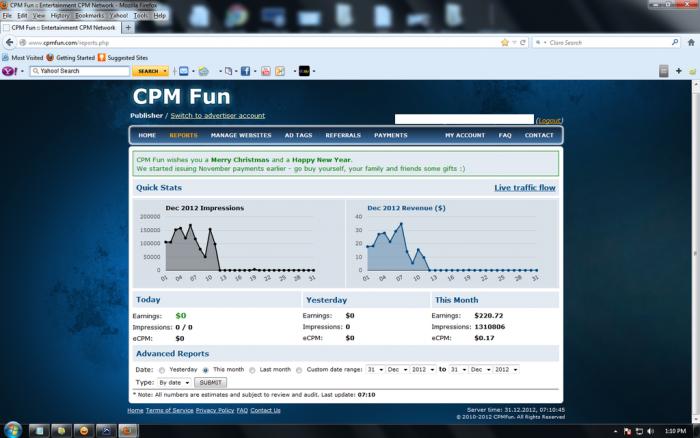
Task: Open the start day dropdown showing 31
Action: (375, 370)
